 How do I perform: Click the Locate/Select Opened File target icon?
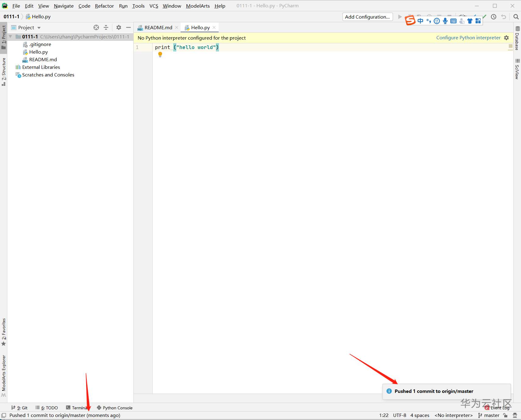click(x=96, y=27)
